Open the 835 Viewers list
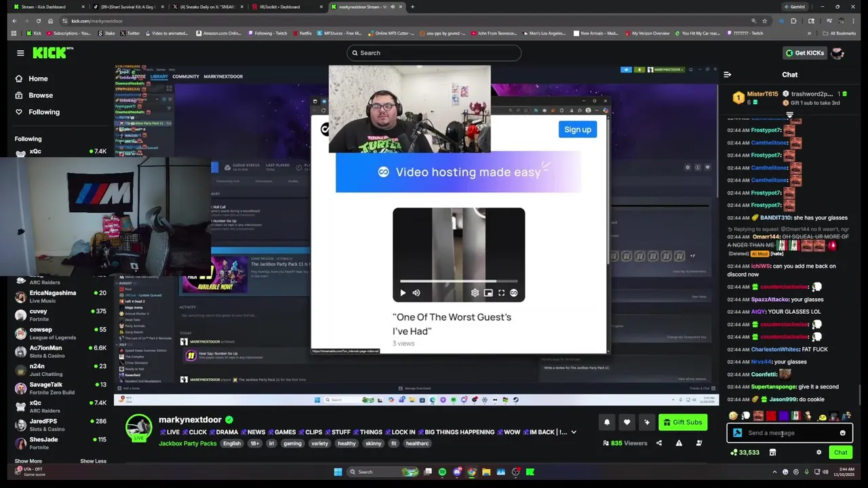 point(625,443)
